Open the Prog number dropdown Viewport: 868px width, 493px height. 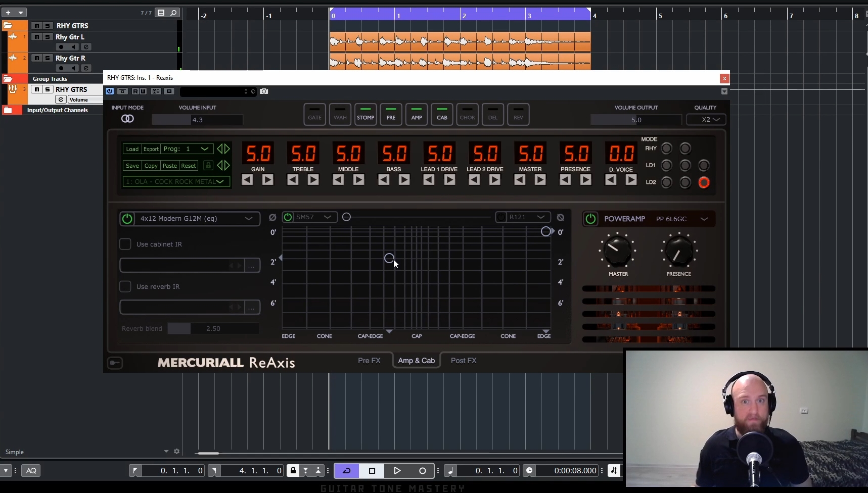pyautogui.click(x=187, y=149)
